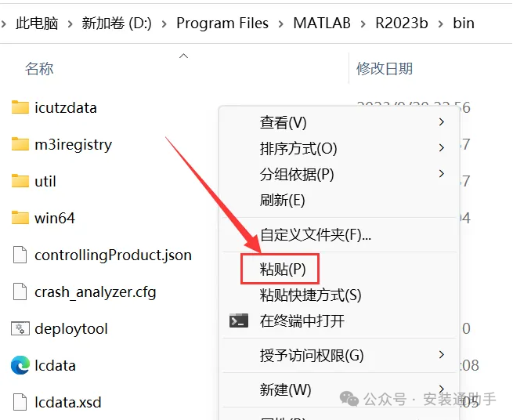This screenshot has width=513, height=420.
Task: Select the controllingProduct.json file name
Action: click(114, 255)
